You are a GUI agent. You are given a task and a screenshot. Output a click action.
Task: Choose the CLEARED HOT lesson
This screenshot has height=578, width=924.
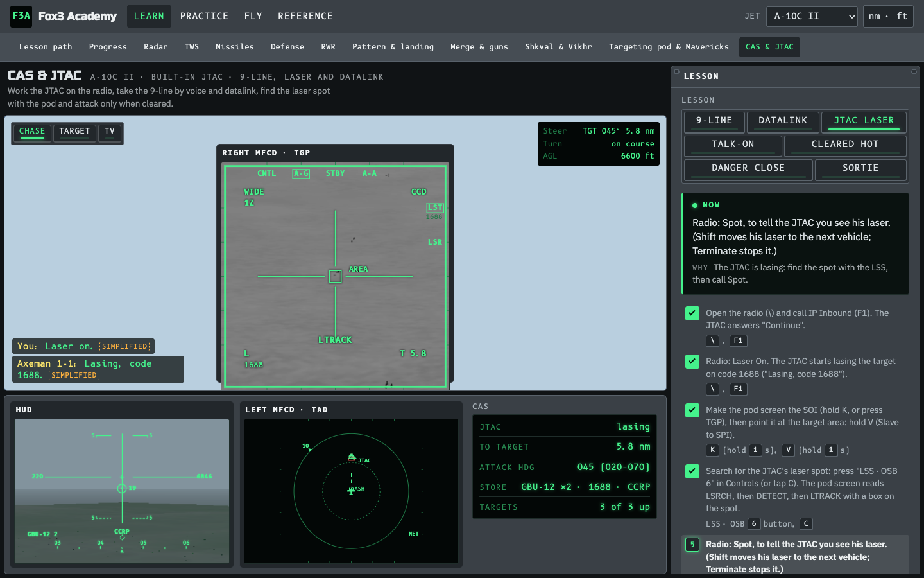845,145
